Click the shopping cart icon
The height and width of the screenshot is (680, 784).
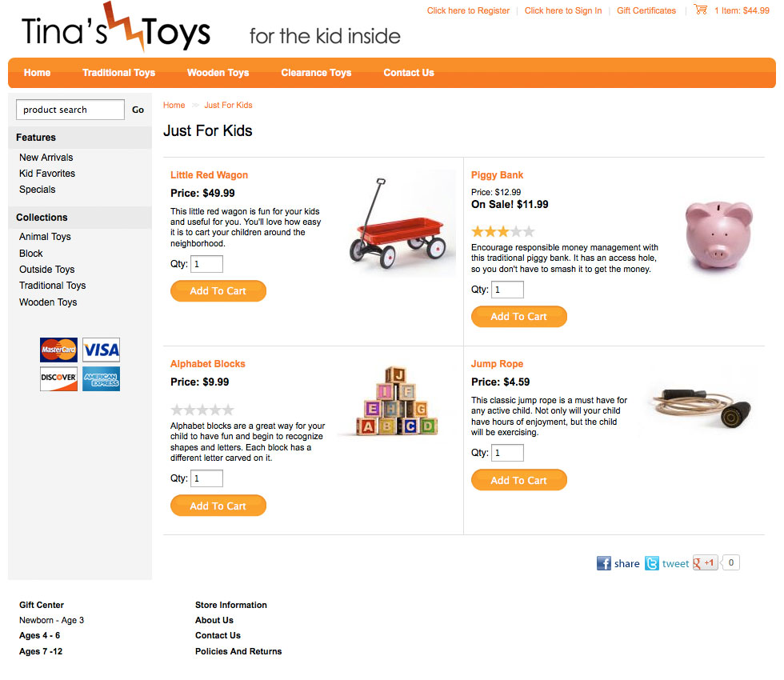point(701,10)
